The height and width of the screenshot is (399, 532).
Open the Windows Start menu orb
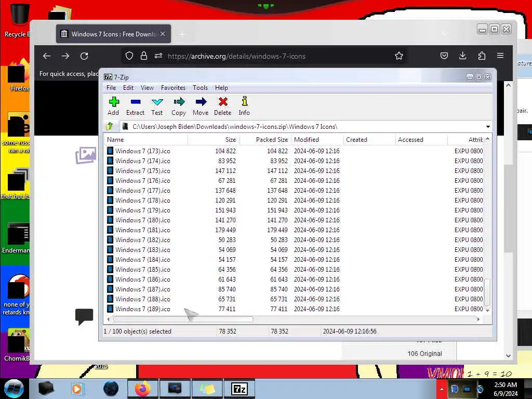coord(14,389)
